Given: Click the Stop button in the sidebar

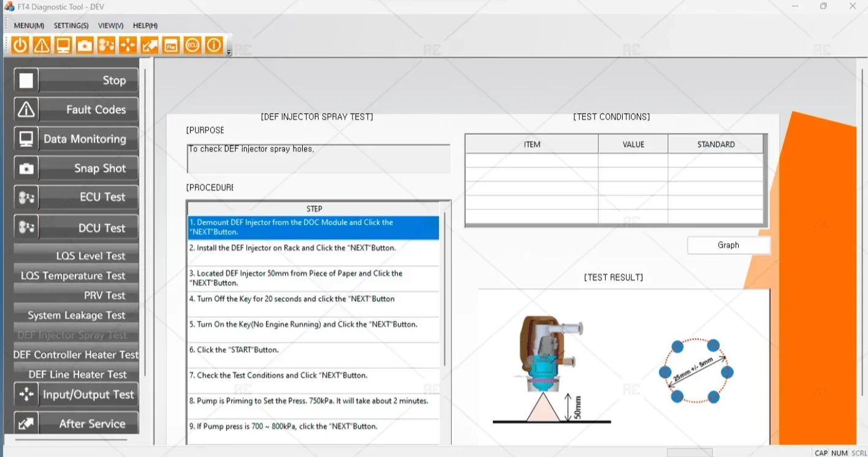Looking at the screenshot, I should click(x=76, y=80).
